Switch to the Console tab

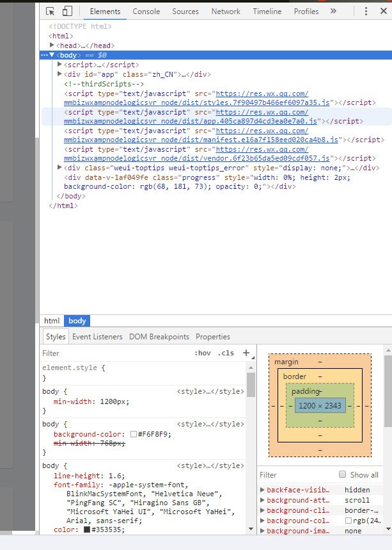[146, 12]
